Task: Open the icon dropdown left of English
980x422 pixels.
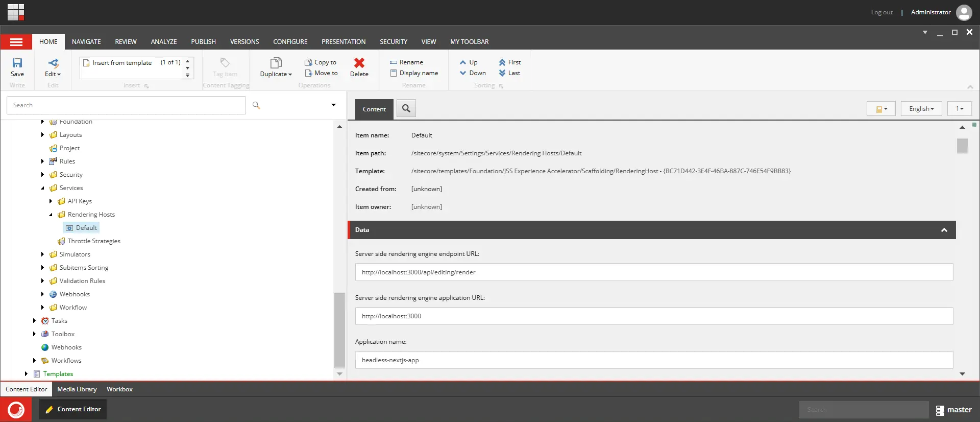Action: pos(881,109)
